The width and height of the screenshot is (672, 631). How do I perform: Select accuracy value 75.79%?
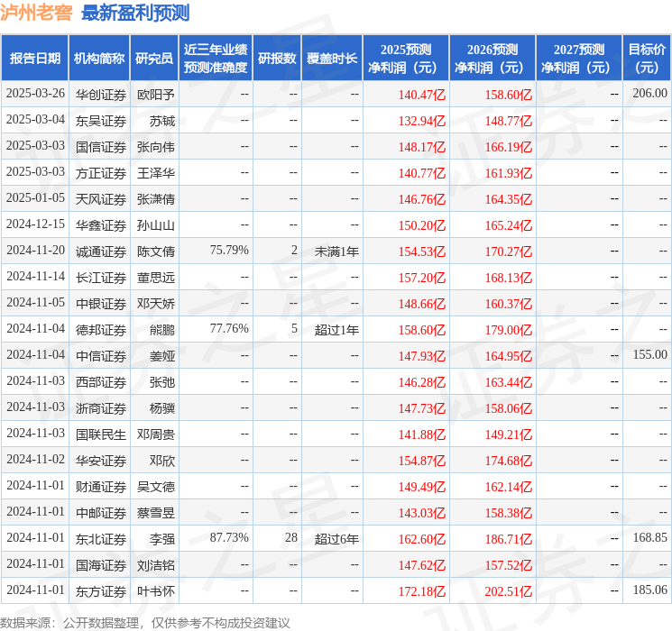[229, 251]
